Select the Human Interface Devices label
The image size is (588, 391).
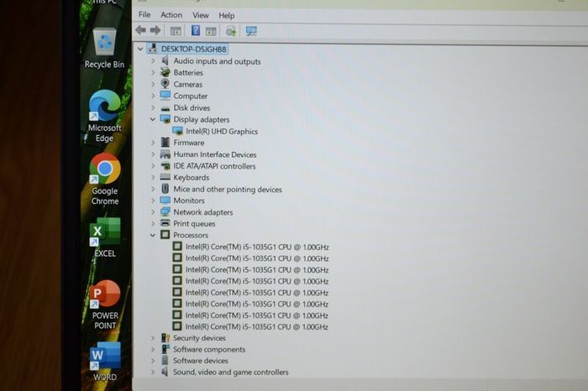tap(215, 154)
